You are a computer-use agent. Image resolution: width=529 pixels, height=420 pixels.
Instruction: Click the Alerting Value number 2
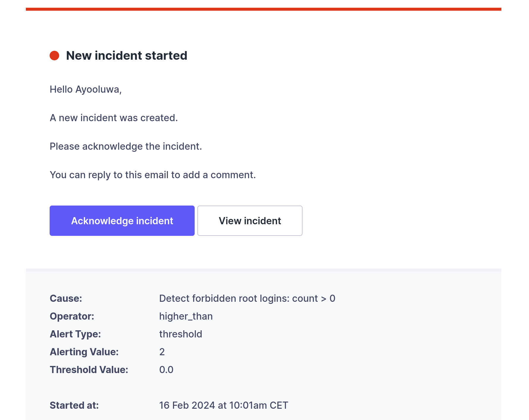(162, 352)
